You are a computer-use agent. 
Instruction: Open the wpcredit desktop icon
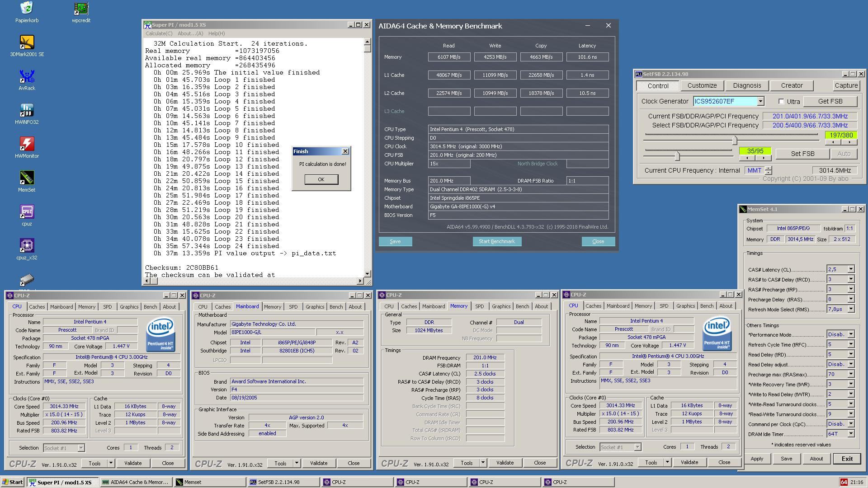pos(81,9)
